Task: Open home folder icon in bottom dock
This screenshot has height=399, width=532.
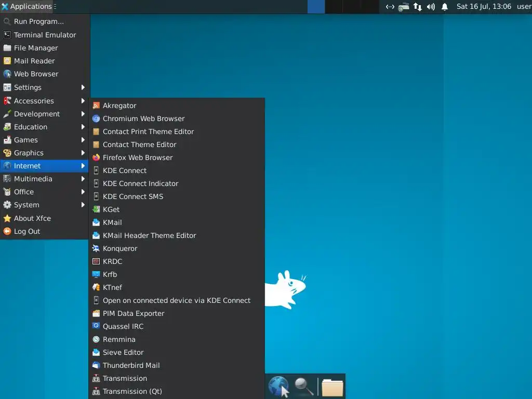Action: 332,387
